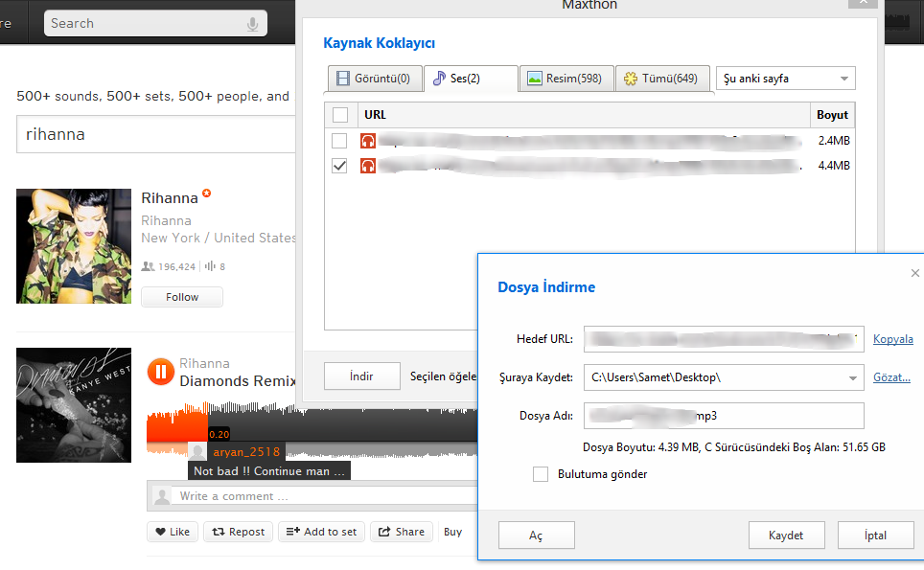Sort the list by the Boyut column header
This screenshot has width=924, height=570.
tap(832, 115)
